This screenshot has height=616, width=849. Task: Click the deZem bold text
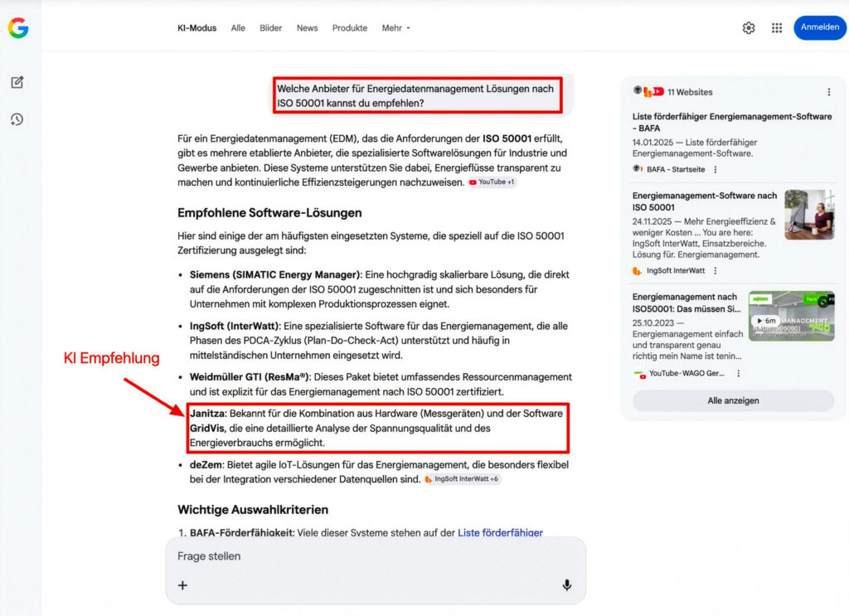206,464
